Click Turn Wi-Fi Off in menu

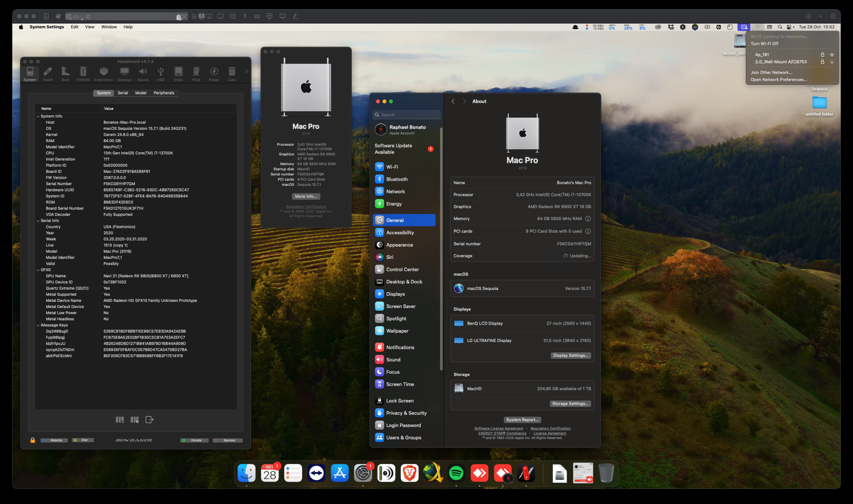pos(764,44)
